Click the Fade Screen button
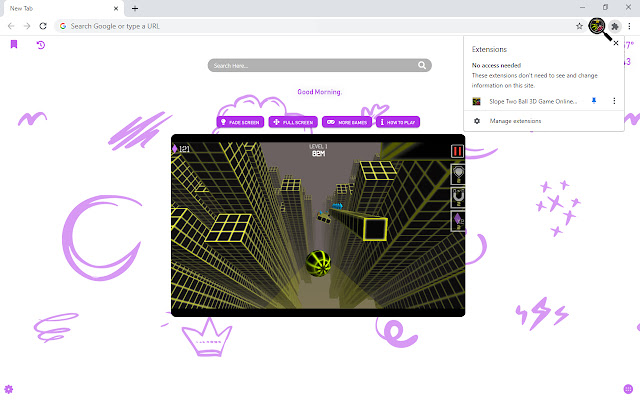 point(240,122)
